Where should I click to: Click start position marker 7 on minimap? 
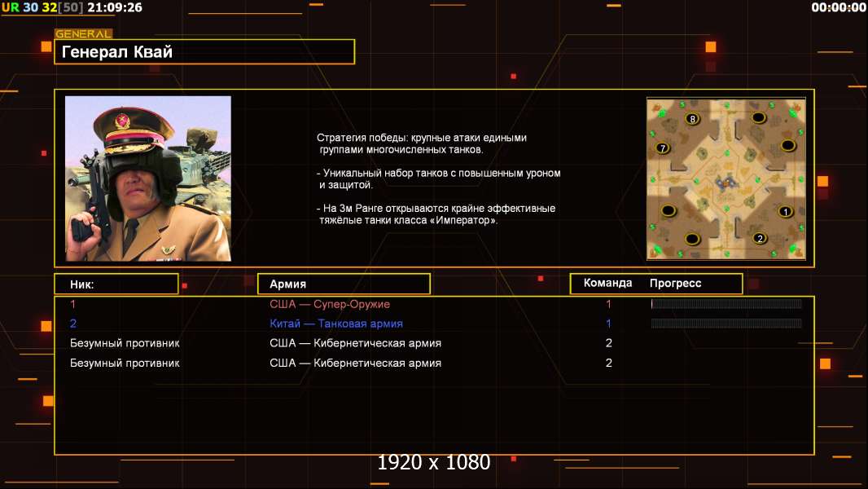coord(663,148)
